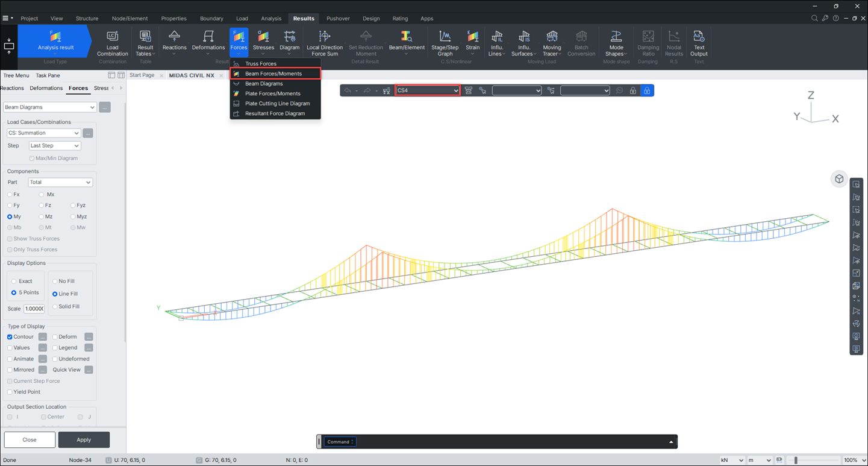
Task: Open Local Direction Force Sum
Action: [x=325, y=43]
